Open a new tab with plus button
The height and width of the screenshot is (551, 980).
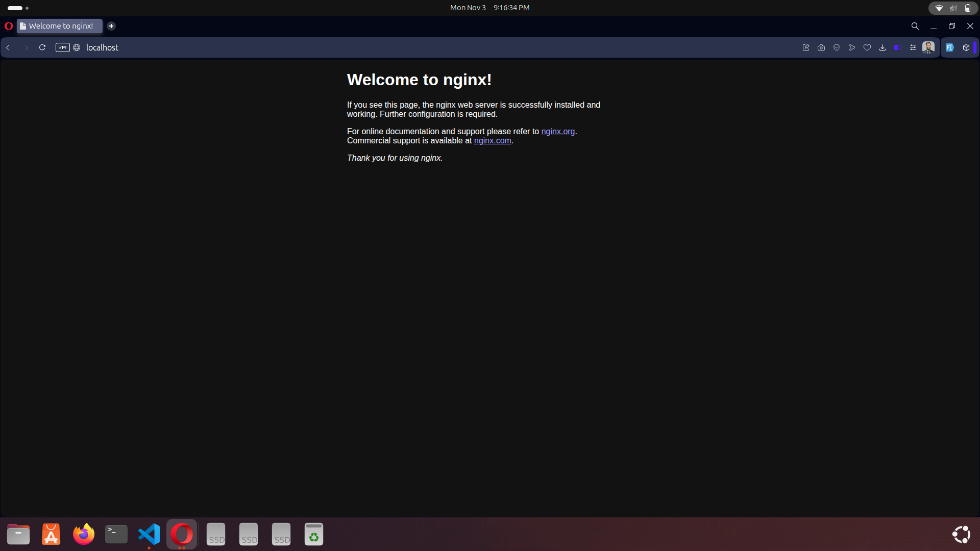pos(111,26)
